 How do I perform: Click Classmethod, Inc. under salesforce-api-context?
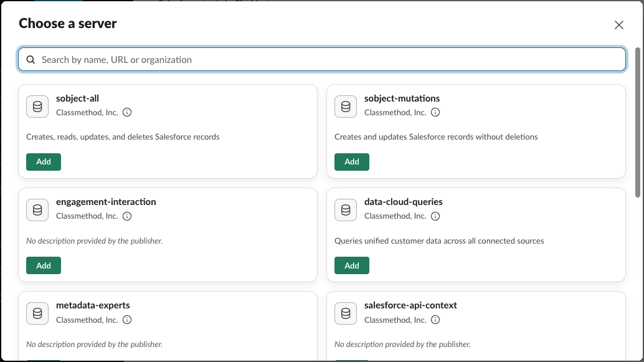click(x=395, y=320)
